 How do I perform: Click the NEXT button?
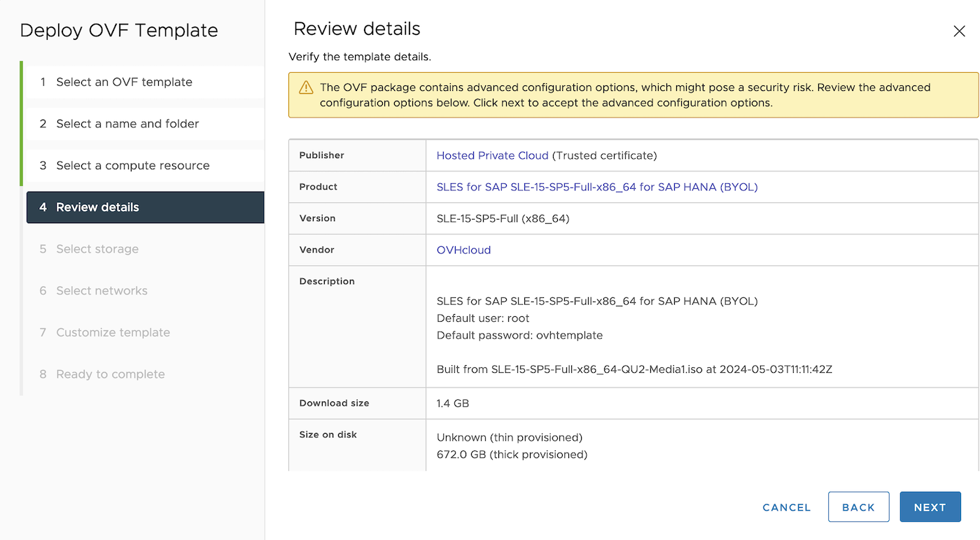[930, 506]
